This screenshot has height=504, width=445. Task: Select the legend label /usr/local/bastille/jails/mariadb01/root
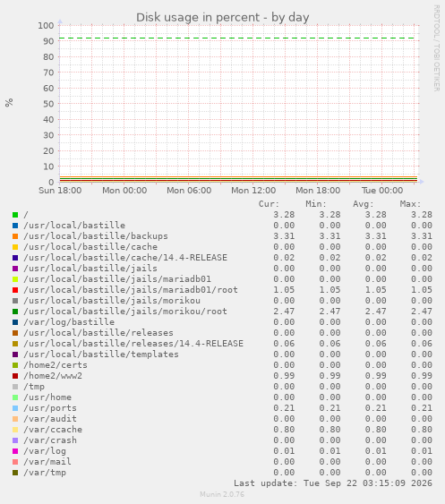tap(131, 290)
